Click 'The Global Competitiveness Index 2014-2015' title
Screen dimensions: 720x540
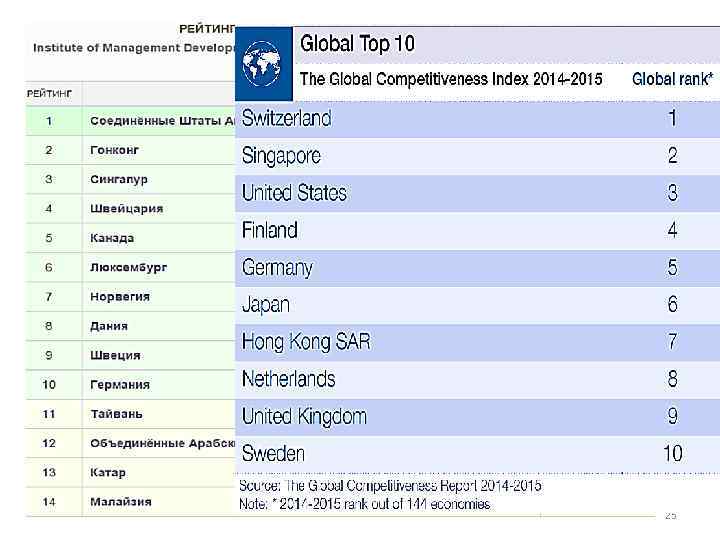click(451, 79)
